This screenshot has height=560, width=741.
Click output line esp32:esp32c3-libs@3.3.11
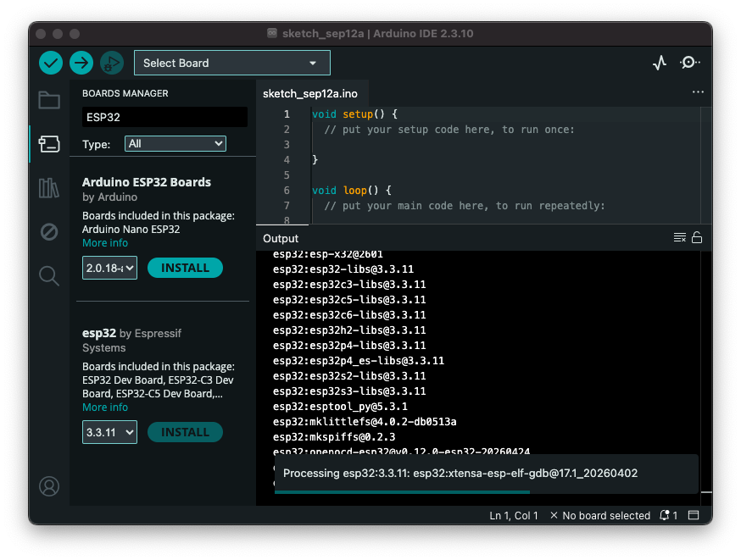pyautogui.click(x=349, y=285)
